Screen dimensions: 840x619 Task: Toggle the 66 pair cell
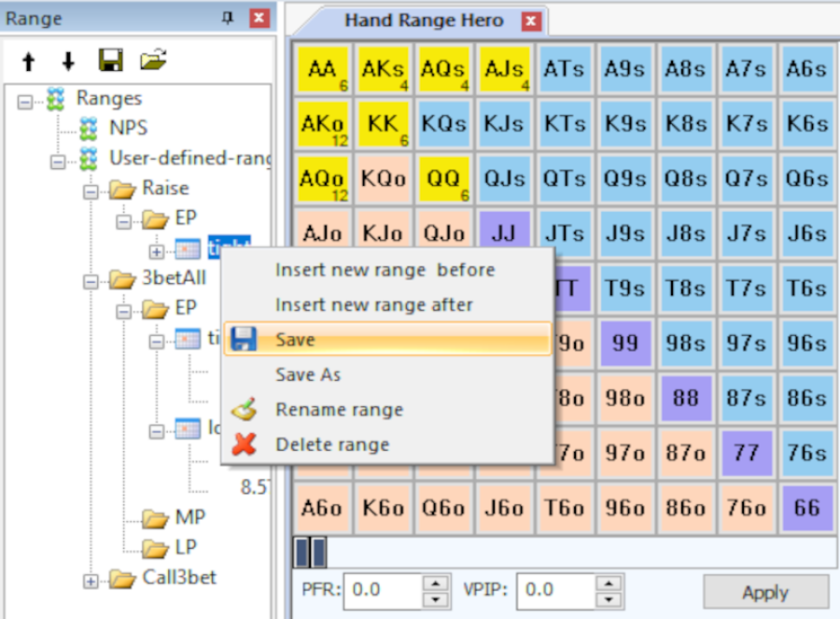tap(806, 507)
